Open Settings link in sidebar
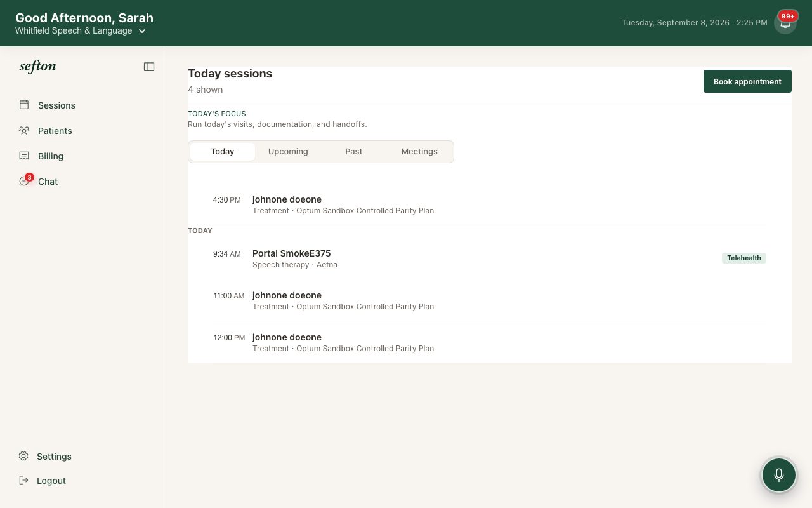The height and width of the screenshot is (508, 812). (x=54, y=457)
